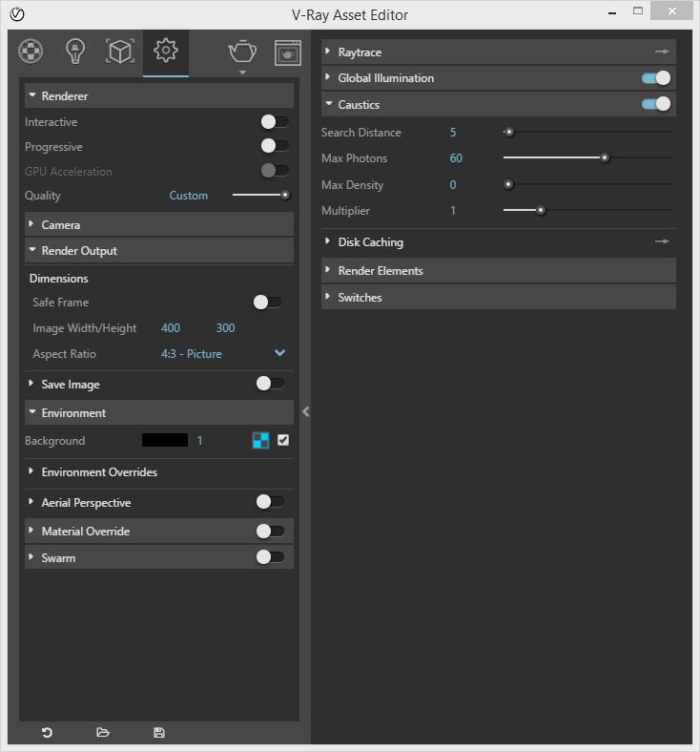Click the Max Photons slider handle
The height and width of the screenshot is (752, 700).
[605, 157]
